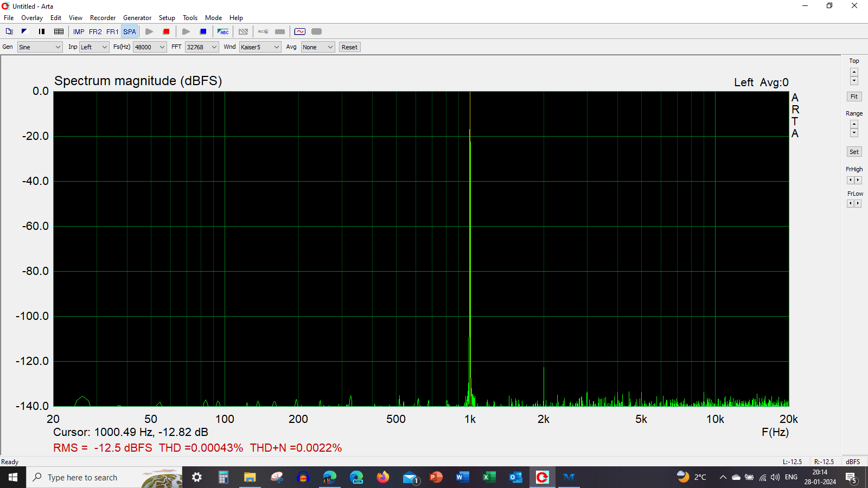This screenshot has height=488, width=868.
Task: Open the Mode menu
Action: [213, 18]
